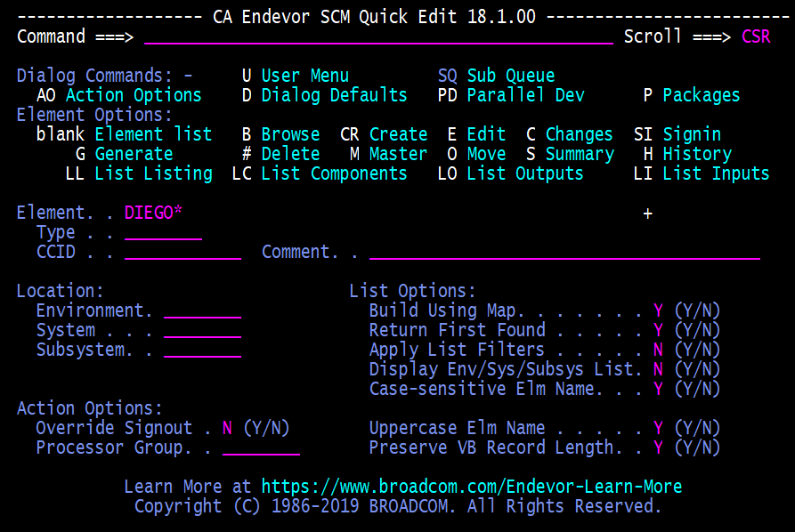The image size is (795, 532).
Task: Open the Endevor Learn More link
Action: tap(471, 487)
